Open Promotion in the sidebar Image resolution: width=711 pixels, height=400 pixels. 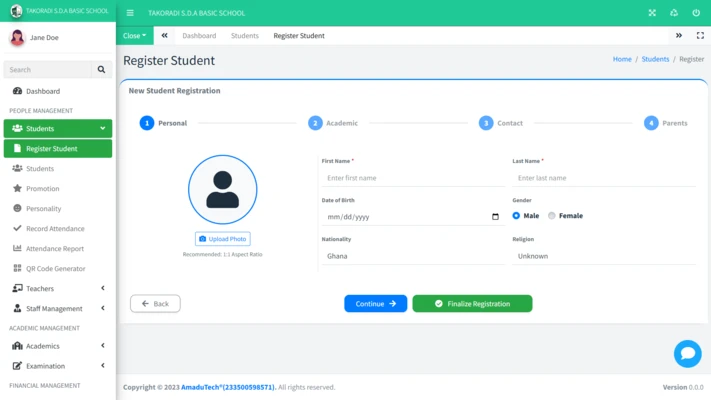58,188
